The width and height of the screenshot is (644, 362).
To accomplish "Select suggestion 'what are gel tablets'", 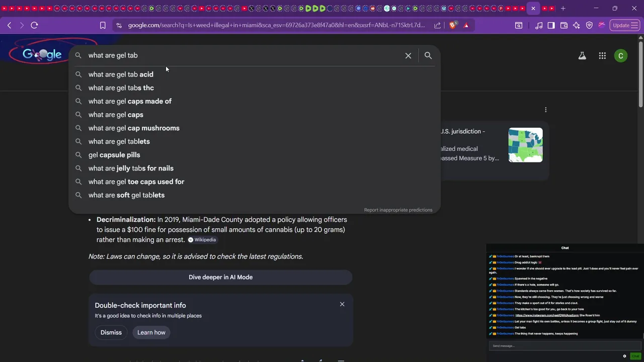I will coord(255,141).
